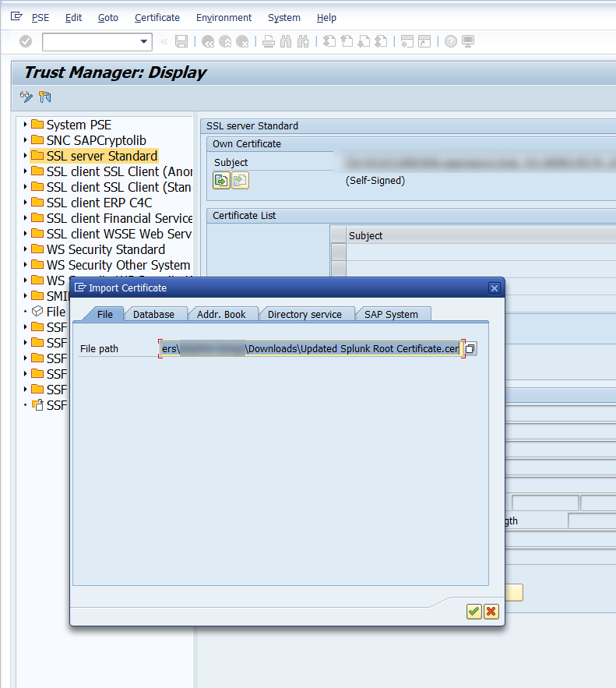Click the Export certificate icon under Subject

240,181
